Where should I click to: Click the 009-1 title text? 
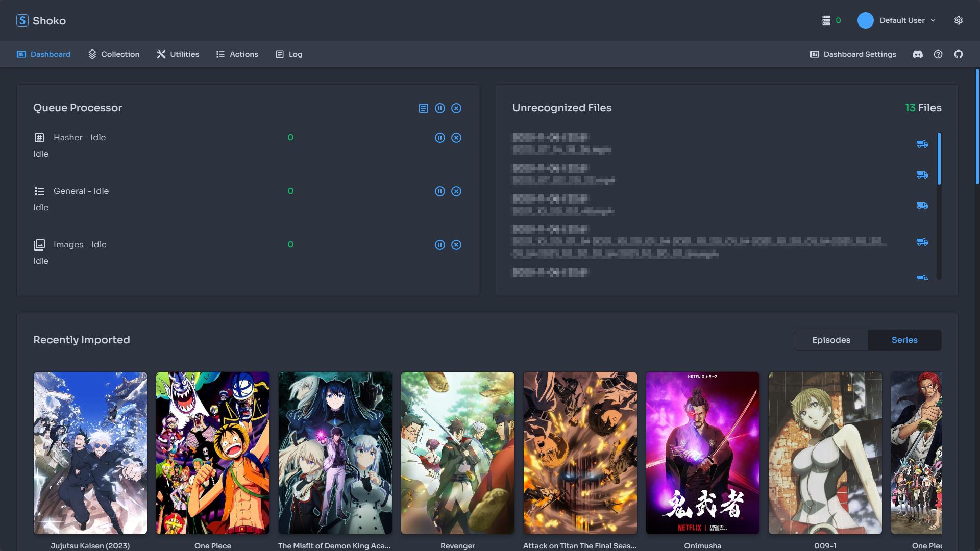[825, 546]
